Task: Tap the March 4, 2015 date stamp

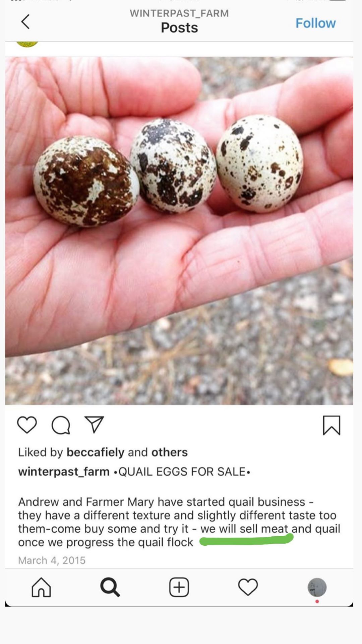Action: (52, 560)
